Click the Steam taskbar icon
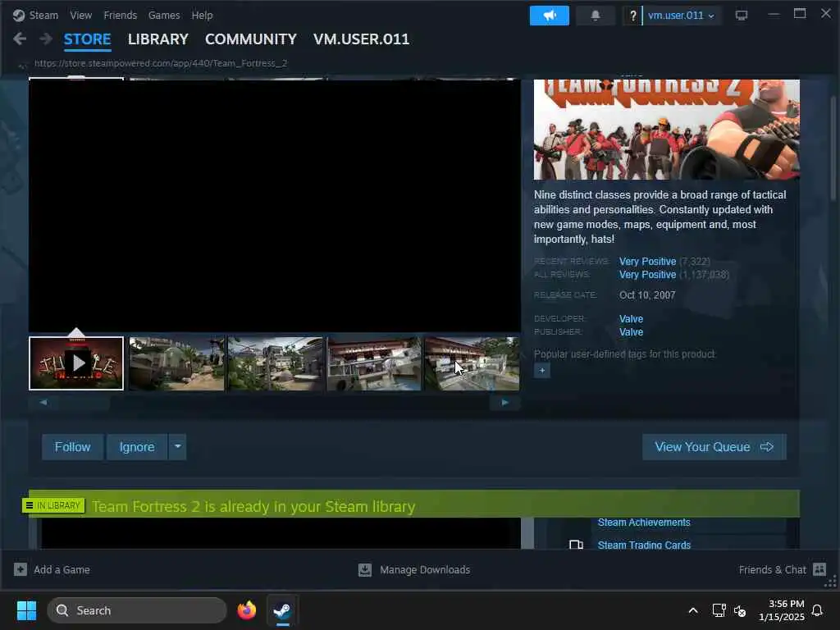Image resolution: width=840 pixels, height=630 pixels. point(282,610)
